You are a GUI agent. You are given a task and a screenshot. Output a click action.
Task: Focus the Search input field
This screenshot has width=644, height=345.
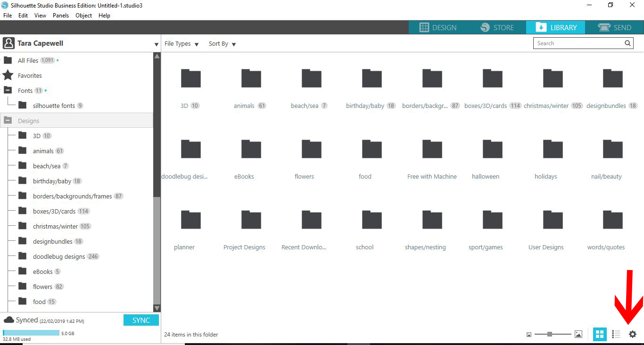coord(583,43)
